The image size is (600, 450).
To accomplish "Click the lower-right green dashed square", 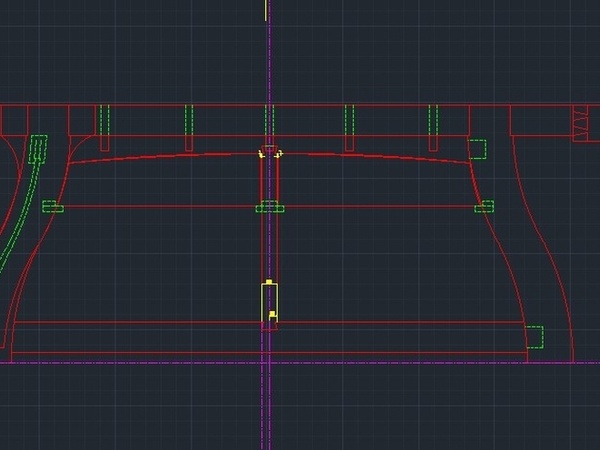I will pyautogui.click(x=534, y=337).
